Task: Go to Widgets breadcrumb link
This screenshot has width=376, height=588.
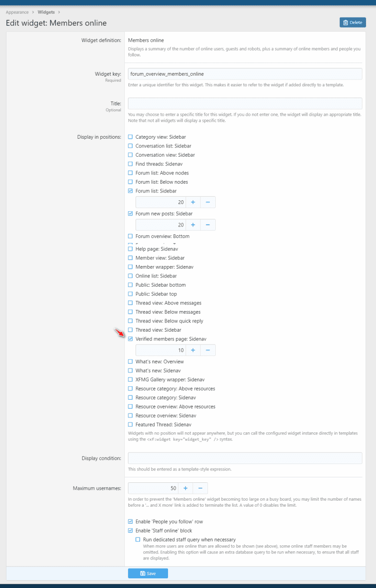Action: click(46, 12)
